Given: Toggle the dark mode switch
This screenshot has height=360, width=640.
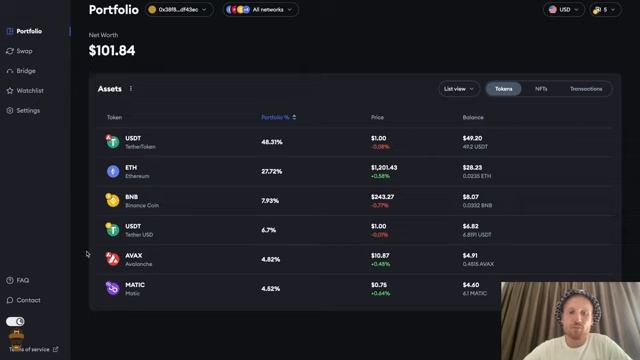Looking at the screenshot, I should coord(15,322).
